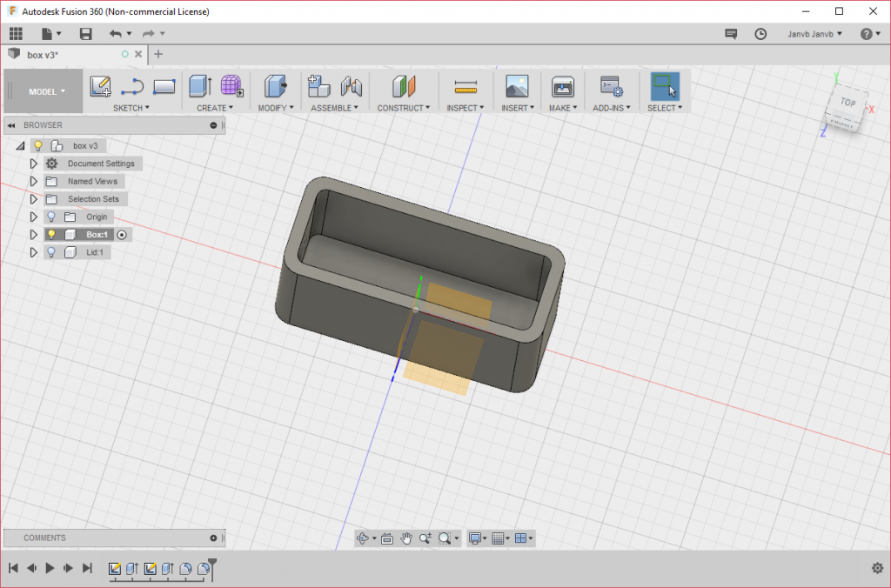
Task: Open the Help question mark menu
Action: [870, 34]
